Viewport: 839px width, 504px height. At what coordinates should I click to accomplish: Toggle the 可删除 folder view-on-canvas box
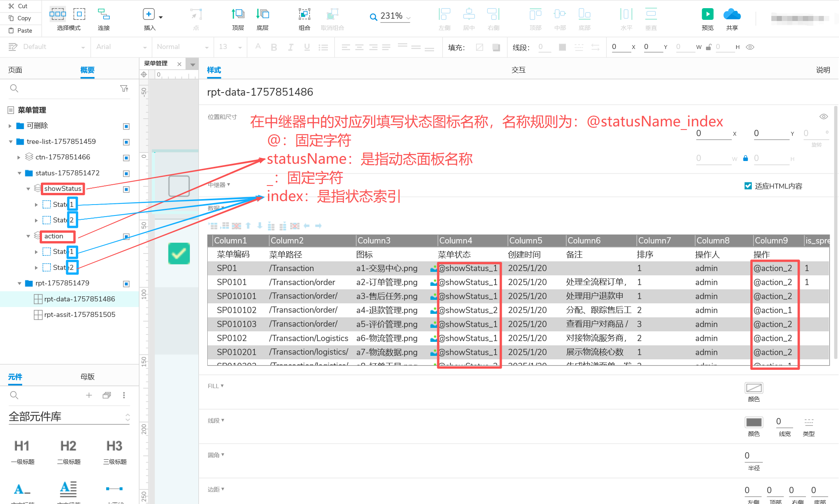126,126
